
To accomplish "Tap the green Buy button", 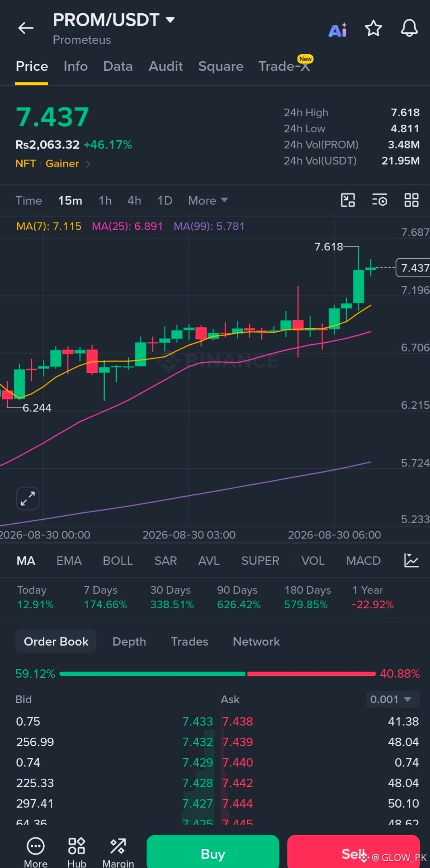I will coord(213,852).
